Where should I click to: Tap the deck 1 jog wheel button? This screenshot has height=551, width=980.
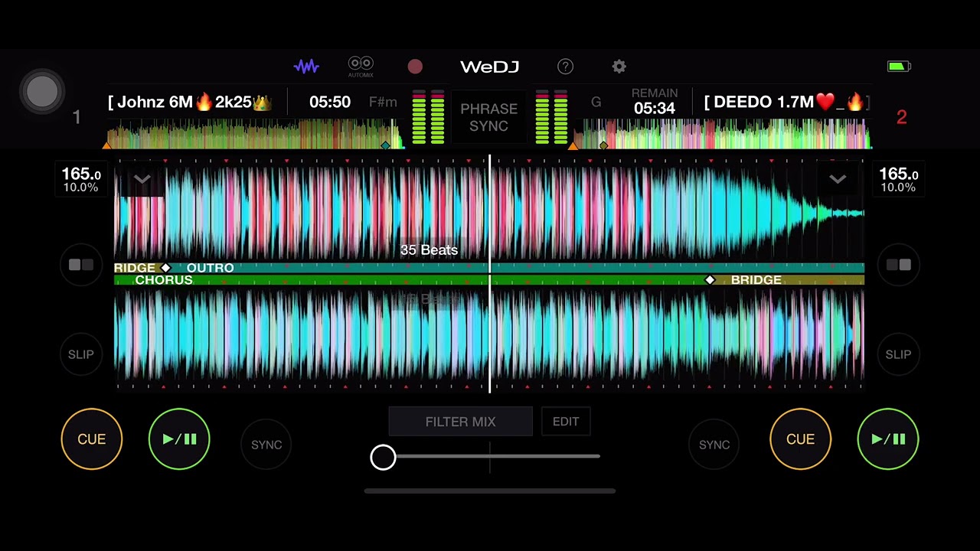click(42, 92)
